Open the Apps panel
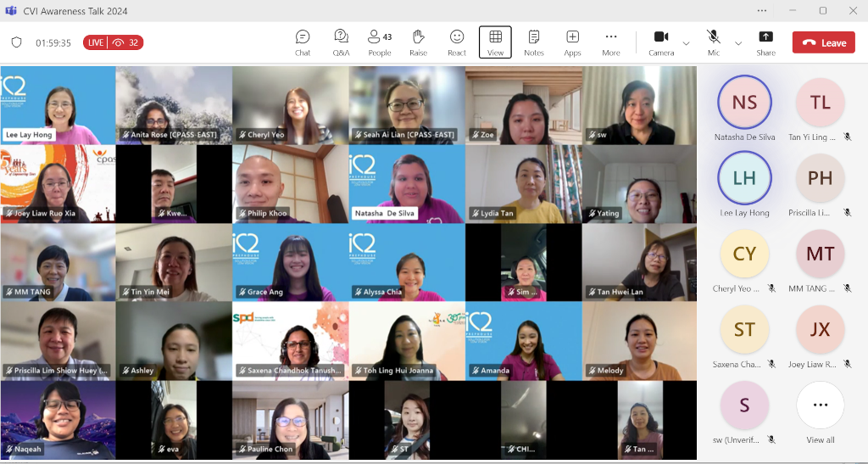Image resolution: width=868 pixels, height=464 pixels. (572, 42)
